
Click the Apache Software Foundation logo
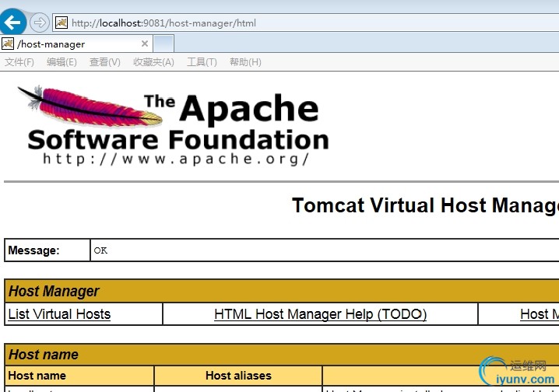tap(174, 125)
